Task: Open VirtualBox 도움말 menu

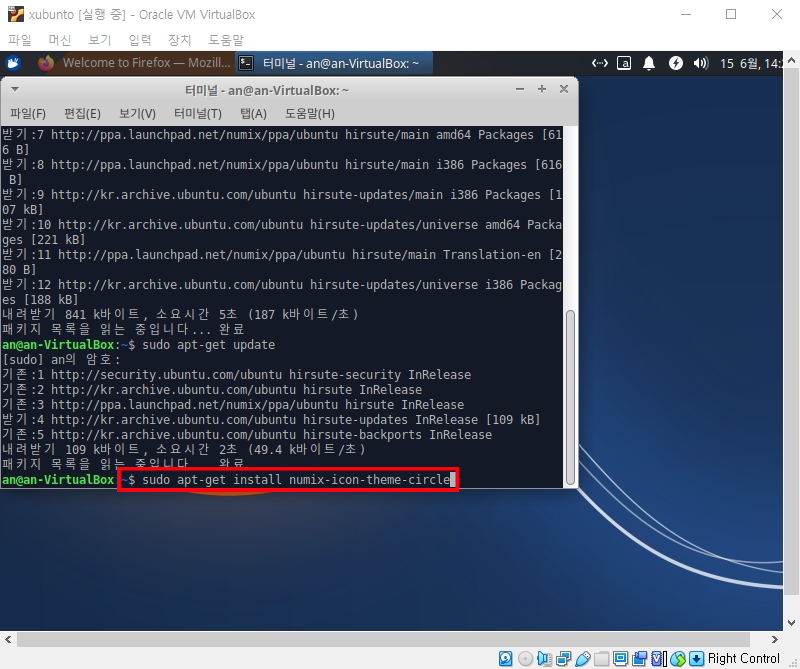Action: point(226,40)
